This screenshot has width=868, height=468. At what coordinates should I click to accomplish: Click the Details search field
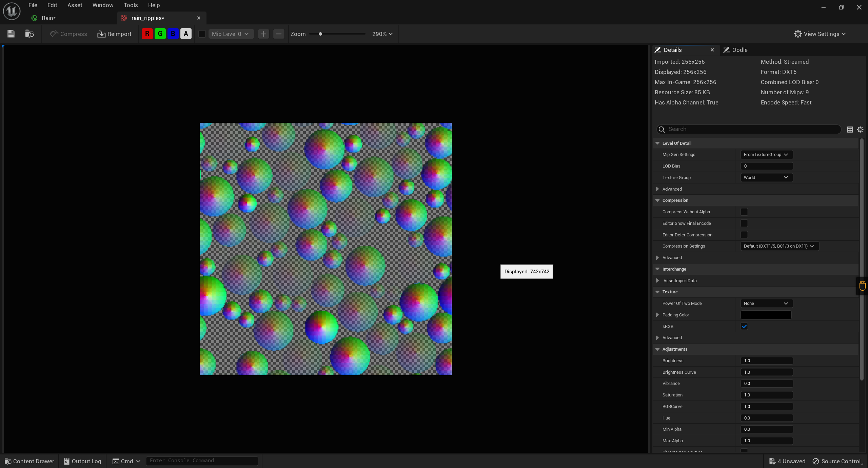pyautogui.click(x=749, y=129)
